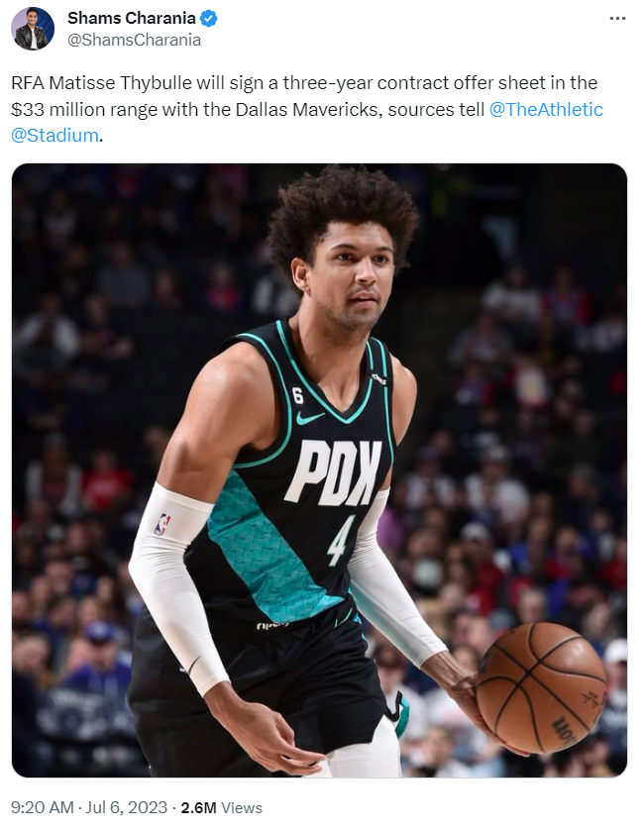Click the Nike swoosh on the jersey

tap(310, 418)
